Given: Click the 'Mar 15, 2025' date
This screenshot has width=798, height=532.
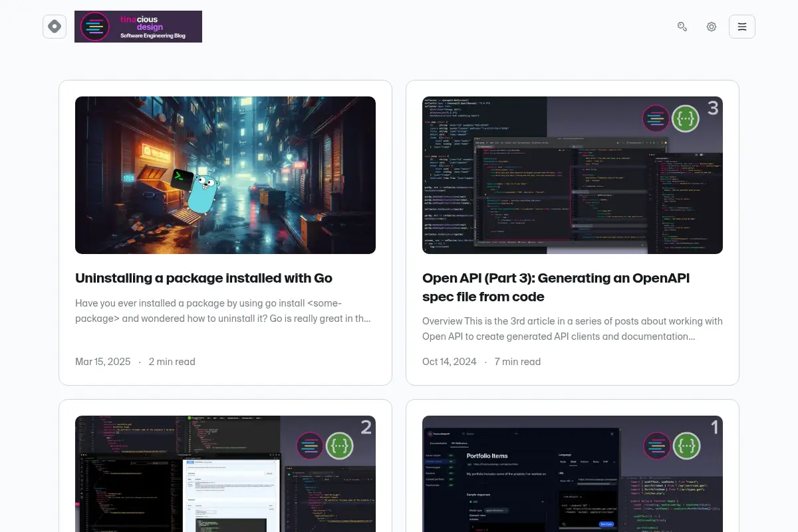Looking at the screenshot, I should (103, 362).
